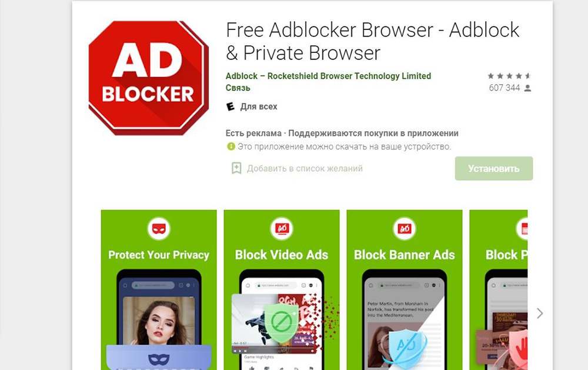Open the partially visible fourth screenshot
Image resolution: width=588 pixels, height=370 pixels.
499,289
